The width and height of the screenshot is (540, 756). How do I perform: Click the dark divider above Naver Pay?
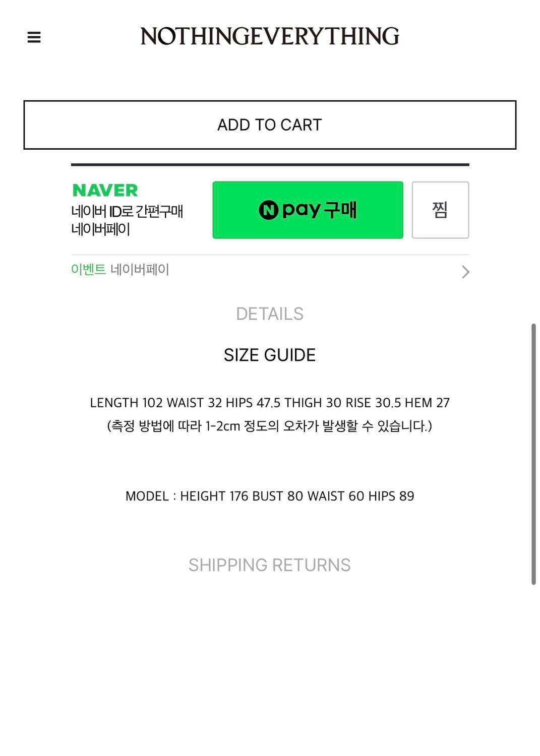click(x=270, y=164)
